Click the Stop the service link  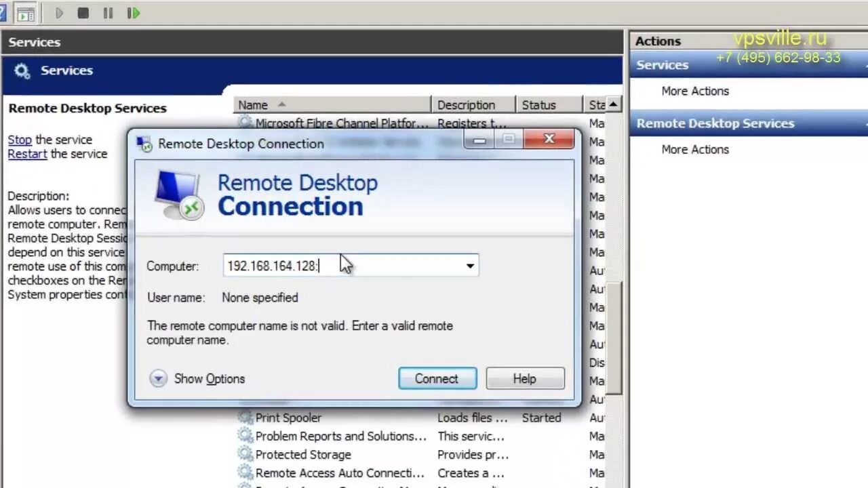[x=20, y=140]
